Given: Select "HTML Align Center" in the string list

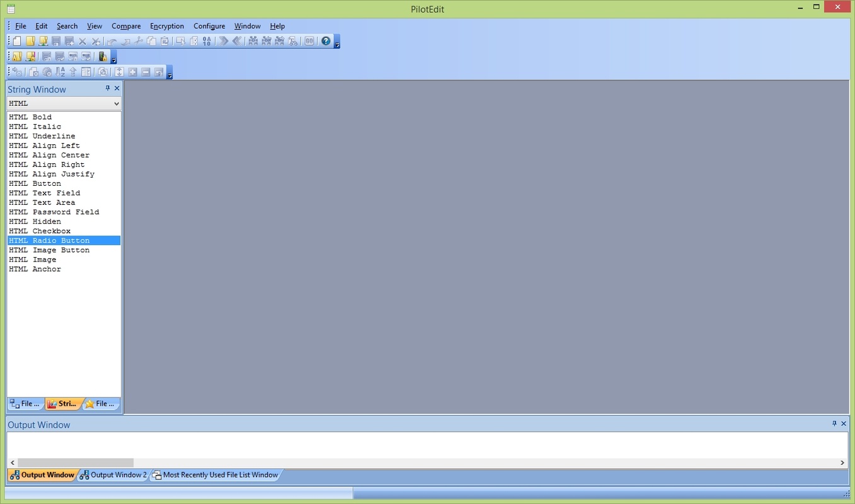Looking at the screenshot, I should click(64, 155).
